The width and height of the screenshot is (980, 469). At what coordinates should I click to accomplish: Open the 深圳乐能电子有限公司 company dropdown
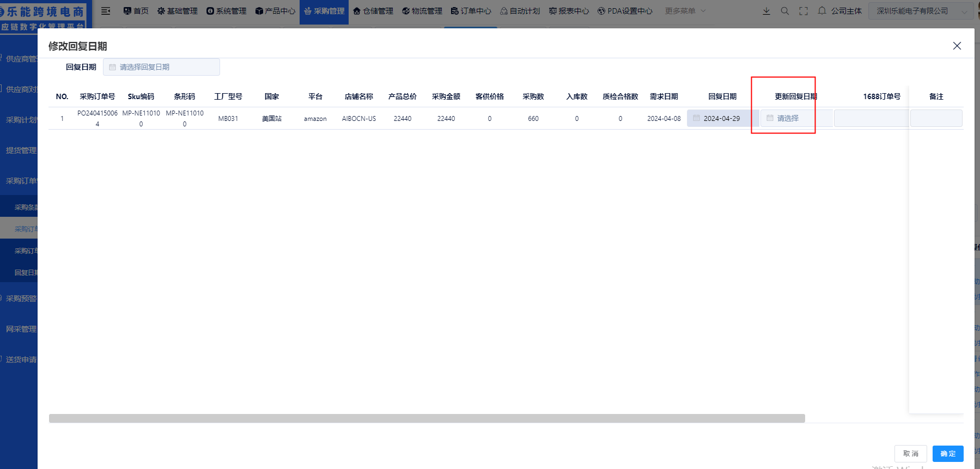921,11
